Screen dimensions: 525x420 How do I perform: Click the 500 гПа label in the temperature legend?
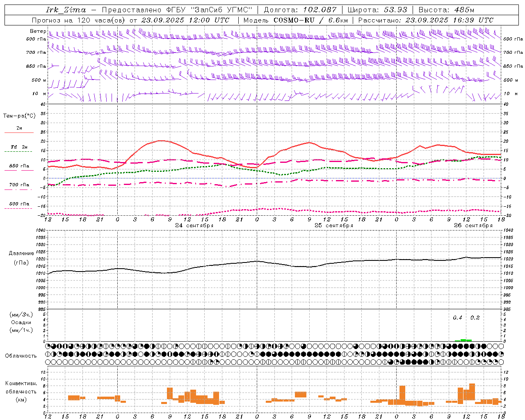(x=19, y=204)
